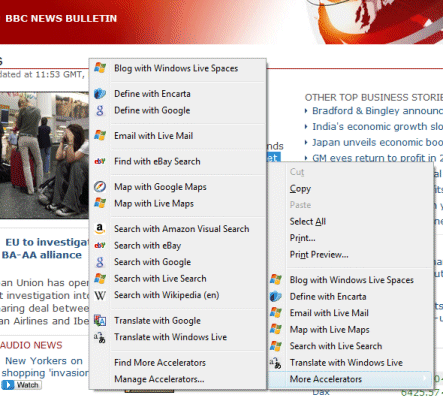This screenshot has width=443, height=398.
Task: Click the Amazon icon beside Visual Search
Action: [x=100, y=229]
